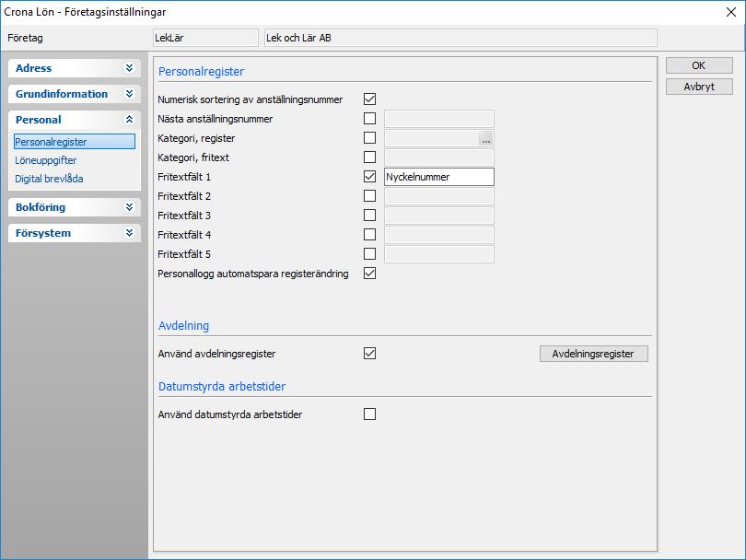Cancel with the Avbryt button
Viewport: 746px width, 560px height.
(699, 87)
